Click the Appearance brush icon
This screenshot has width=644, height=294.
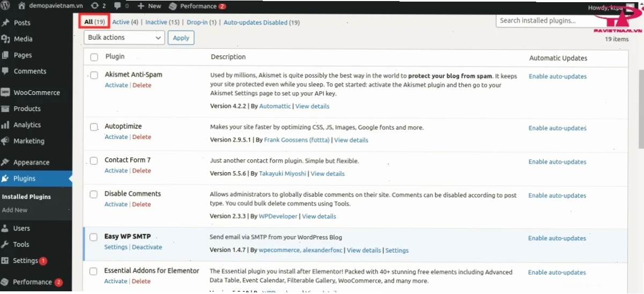[5, 162]
